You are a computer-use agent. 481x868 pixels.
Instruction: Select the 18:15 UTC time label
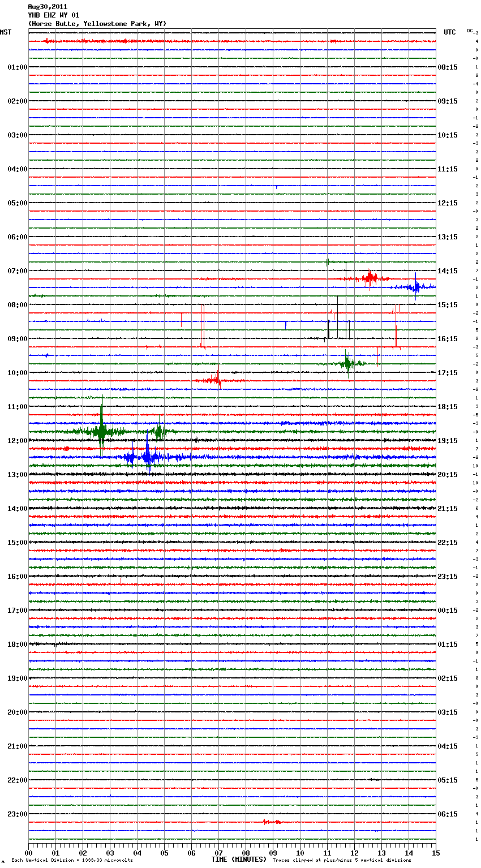pos(447,407)
